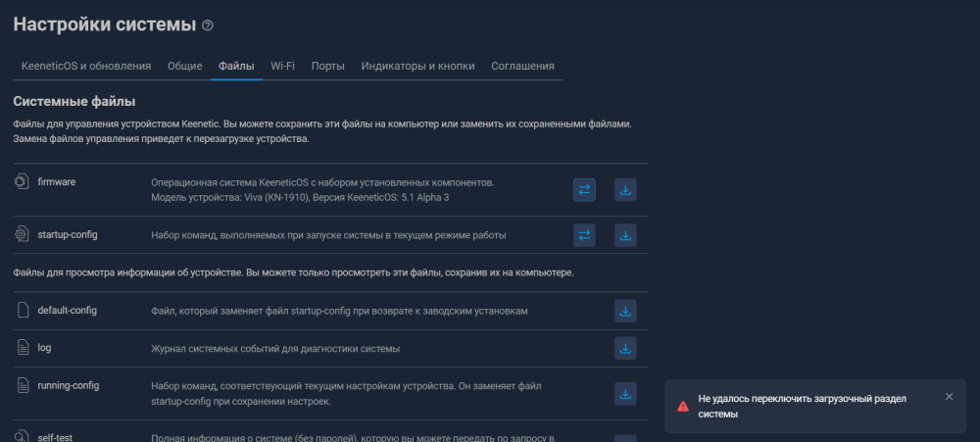Click the firmware file name
This screenshot has width=980, height=442.
(57, 182)
